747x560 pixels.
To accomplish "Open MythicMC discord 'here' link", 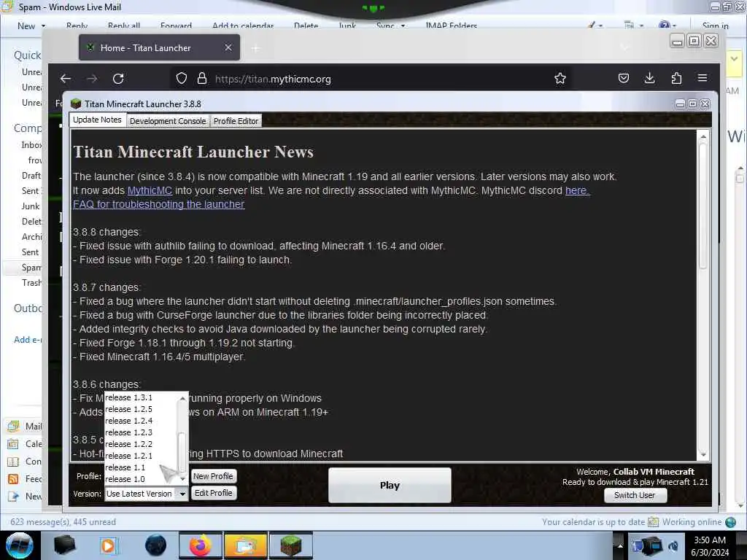I will point(578,190).
